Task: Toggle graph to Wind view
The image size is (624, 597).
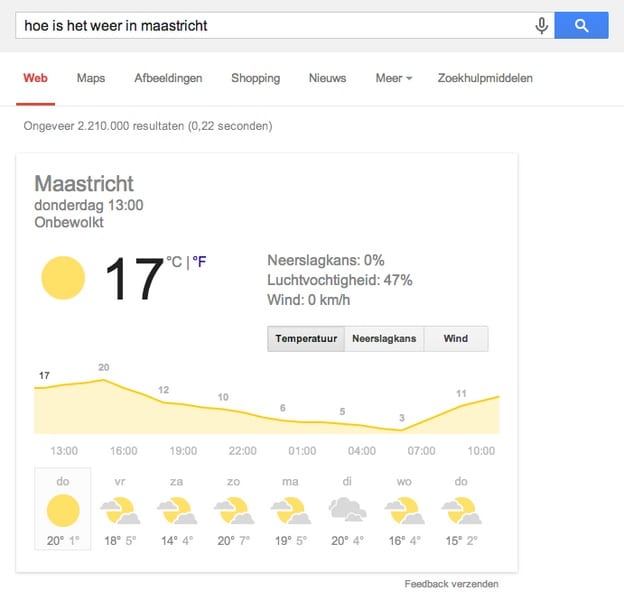Action: coord(456,339)
